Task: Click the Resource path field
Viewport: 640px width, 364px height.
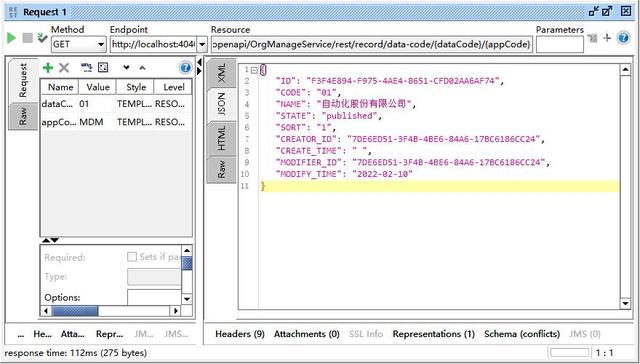Action: (372, 44)
